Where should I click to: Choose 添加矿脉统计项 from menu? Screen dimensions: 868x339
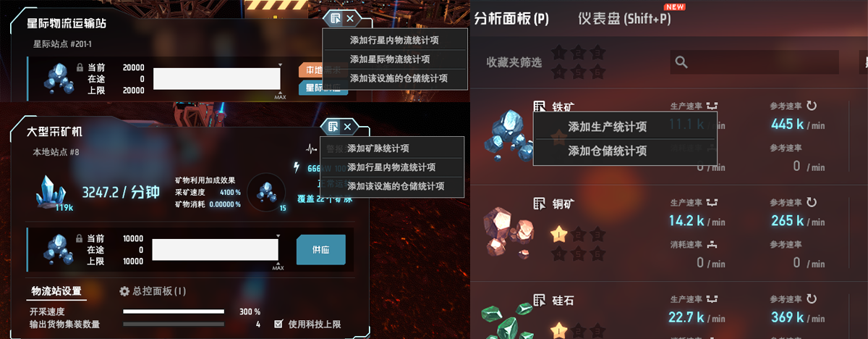pos(378,148)
